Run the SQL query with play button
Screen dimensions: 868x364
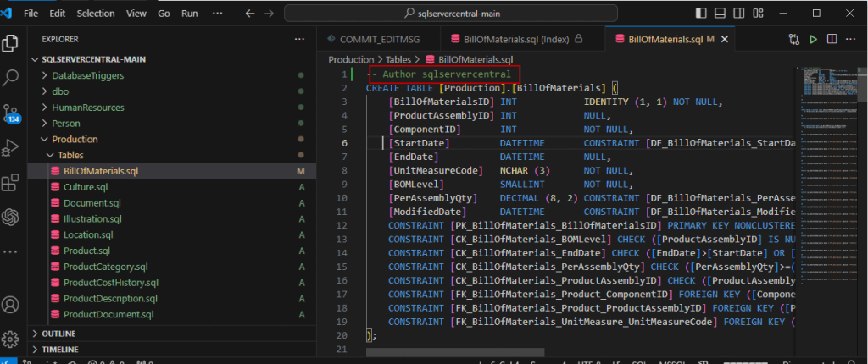click(814, 39)
